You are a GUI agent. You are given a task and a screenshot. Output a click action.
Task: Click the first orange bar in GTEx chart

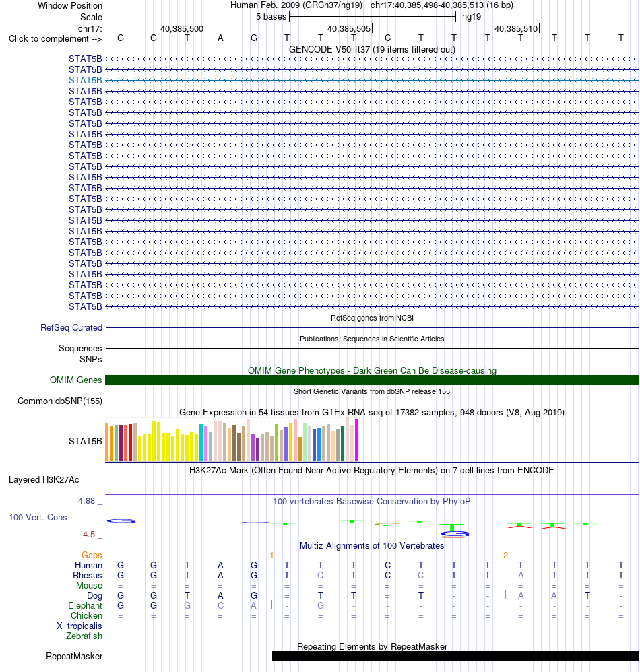tap(107, 442)
